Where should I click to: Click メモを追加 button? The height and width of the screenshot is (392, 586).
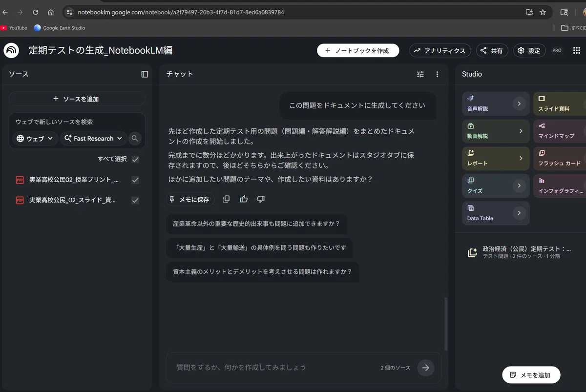pyautogui.click(x=531, y=375)
